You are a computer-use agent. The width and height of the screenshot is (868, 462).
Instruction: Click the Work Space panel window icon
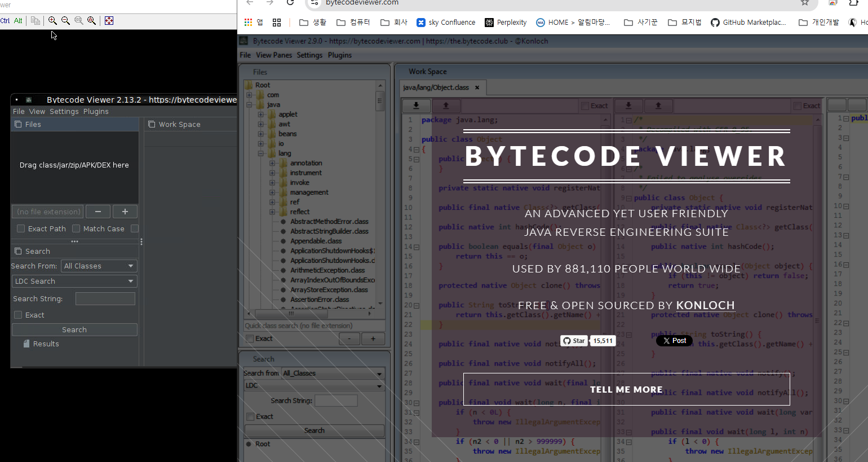pyautogui.click(x=152, y=124)
